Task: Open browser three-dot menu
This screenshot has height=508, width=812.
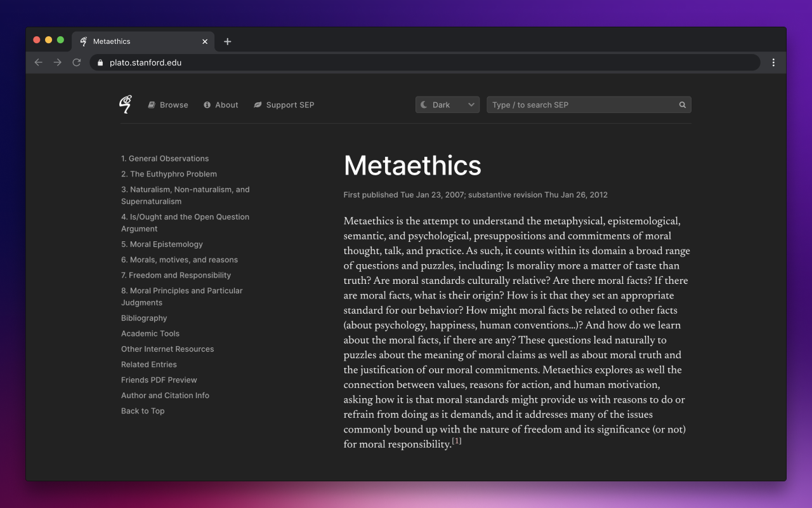Action: click(x=773, y=62)
